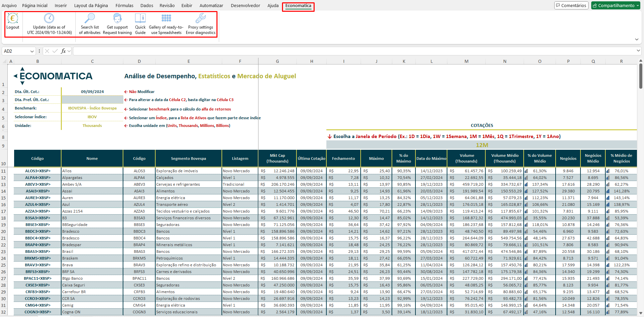644x317 pixels.
Task: Select the Transporte aéreo segment cell
Action: pyautogui.click(x=188, y=205)
